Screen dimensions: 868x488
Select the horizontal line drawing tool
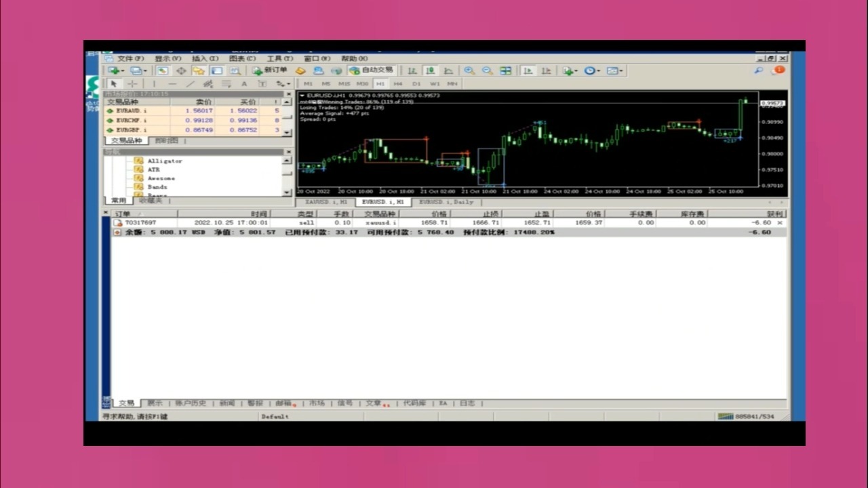172,84
